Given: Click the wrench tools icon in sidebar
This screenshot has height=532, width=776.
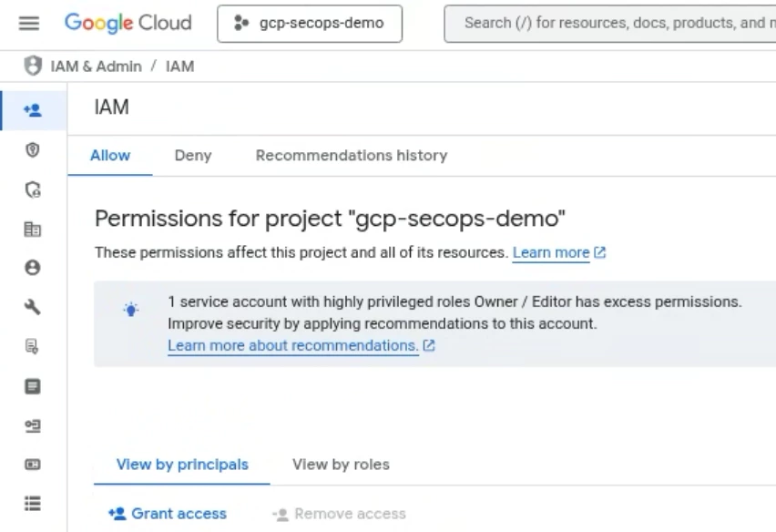Looking at the screenshot, I should 33,307.
